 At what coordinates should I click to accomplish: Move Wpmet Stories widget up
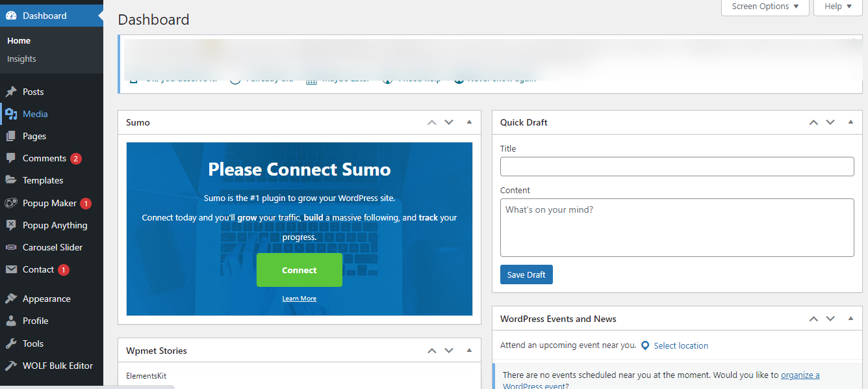[432, 351]
